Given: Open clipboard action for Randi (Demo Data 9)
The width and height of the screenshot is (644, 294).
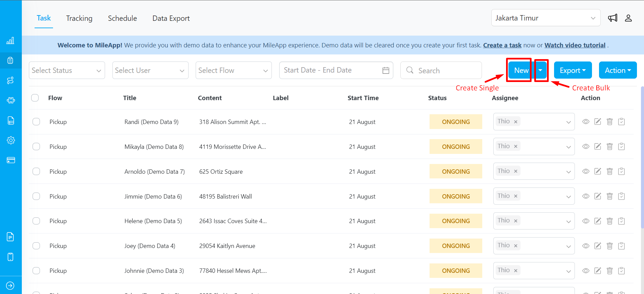Looking at the screenshot, I should pyautogui.click(x=622, y=122).
